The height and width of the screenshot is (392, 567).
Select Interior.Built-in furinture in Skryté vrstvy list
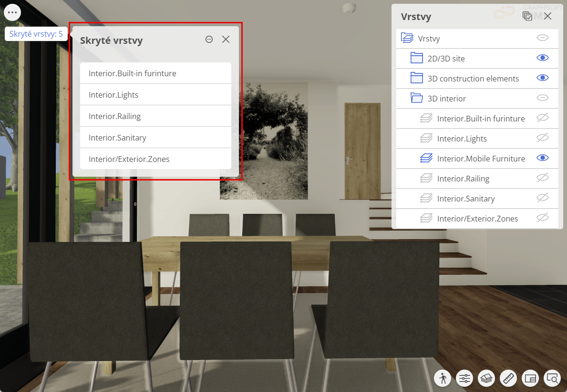click(155, 73)
